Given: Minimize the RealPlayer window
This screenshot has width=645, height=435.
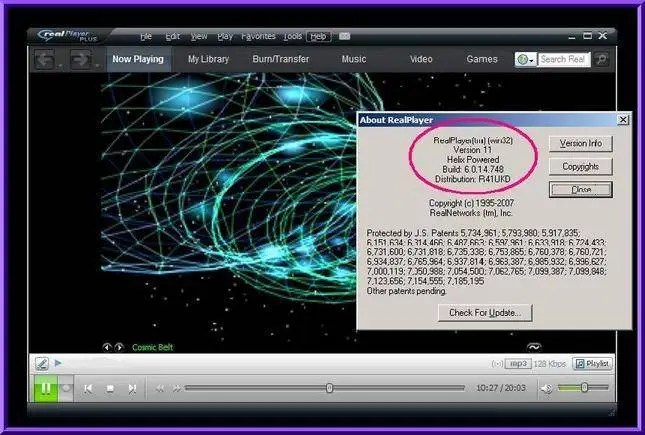Looking at the screenshot, I should click(572, 37).
